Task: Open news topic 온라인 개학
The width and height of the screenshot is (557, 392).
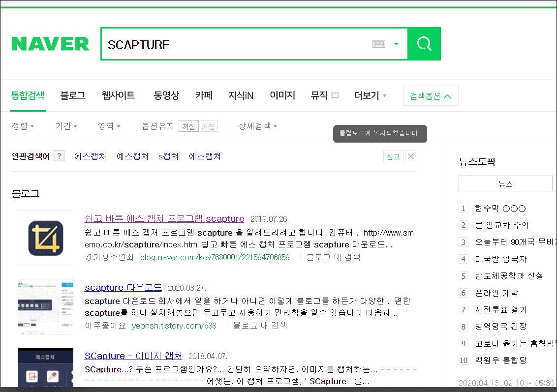Action: coord(496,293)
